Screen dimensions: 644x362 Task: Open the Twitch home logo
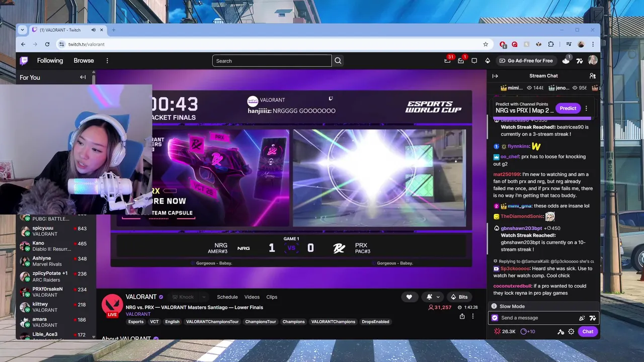24,61
